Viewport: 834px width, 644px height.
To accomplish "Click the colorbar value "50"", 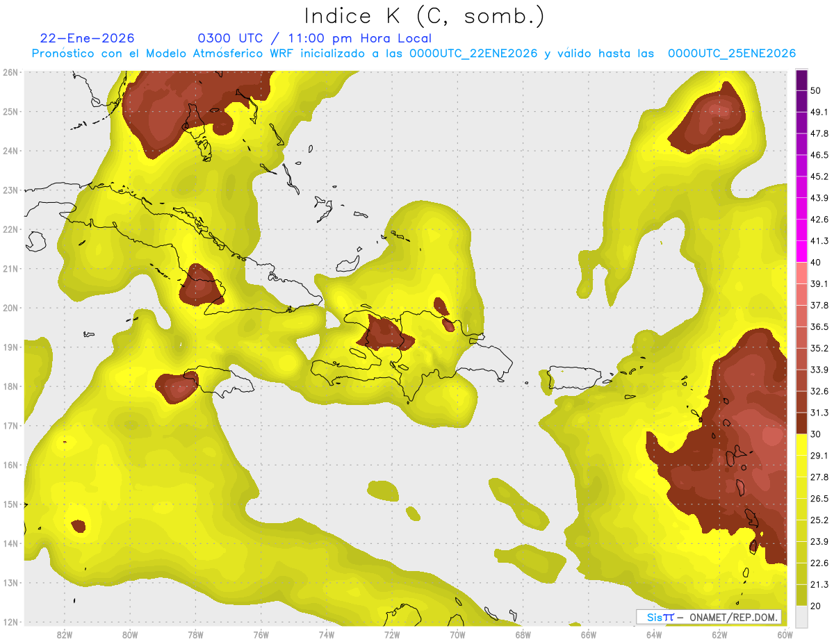I will click(815, 90).
